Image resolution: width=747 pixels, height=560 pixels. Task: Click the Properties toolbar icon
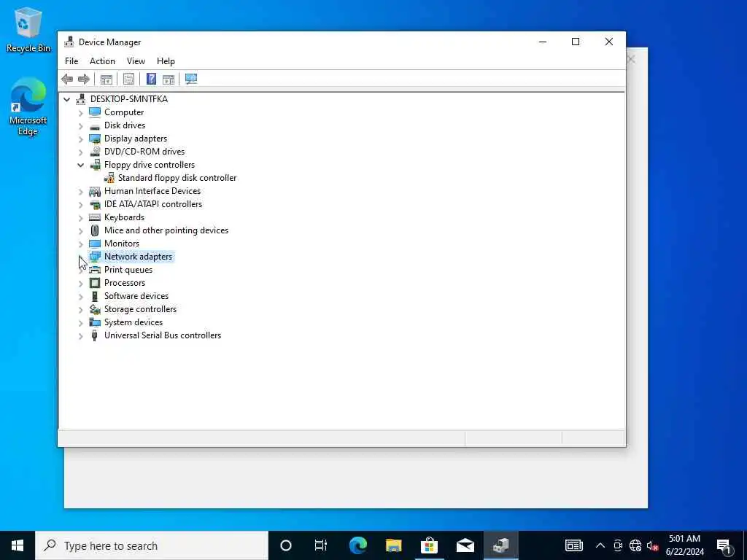pos(128,79)
